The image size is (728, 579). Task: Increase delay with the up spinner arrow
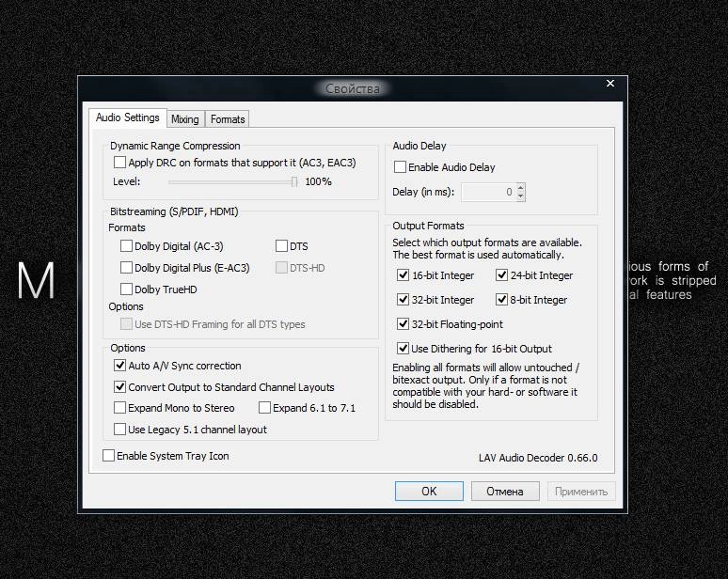click(520, 188)
